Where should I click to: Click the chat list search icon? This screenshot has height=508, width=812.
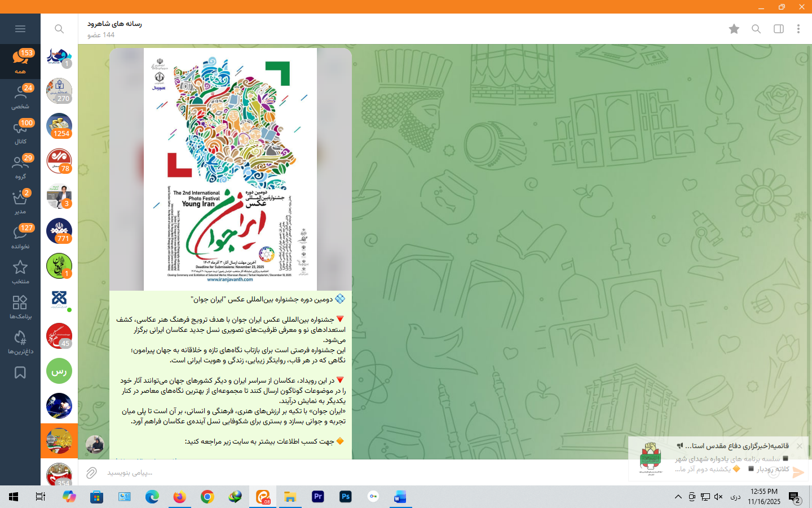pyautogui.click(x=59, y=29)
